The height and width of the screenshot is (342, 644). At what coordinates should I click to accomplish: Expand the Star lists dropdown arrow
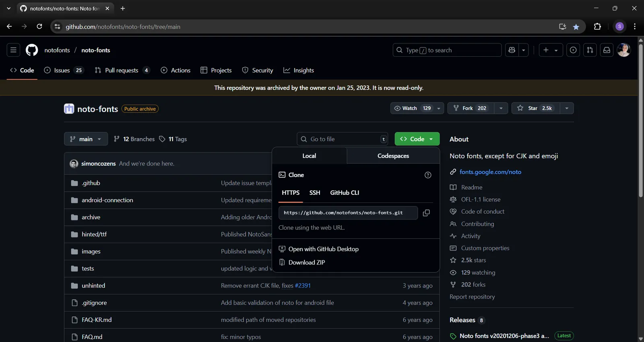click(567, 108)
